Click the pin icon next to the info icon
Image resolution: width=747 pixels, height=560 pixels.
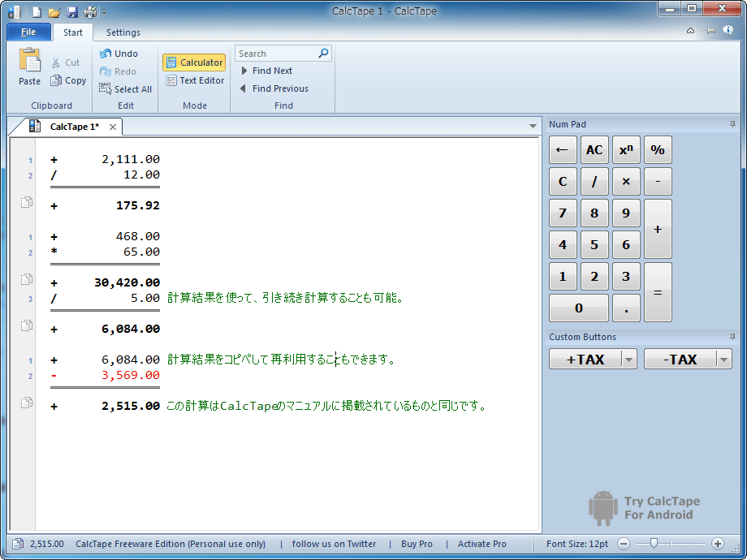[710, 31]
